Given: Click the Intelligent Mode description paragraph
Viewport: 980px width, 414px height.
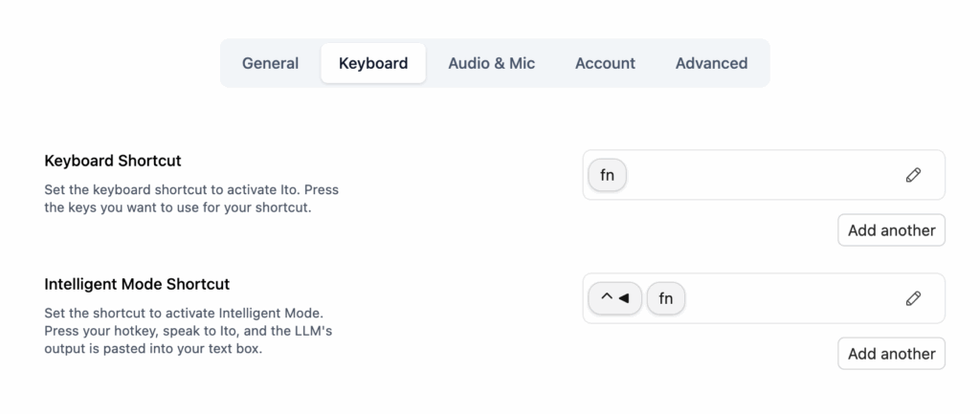Looking at the screenshot, I should tap(193, 331).
